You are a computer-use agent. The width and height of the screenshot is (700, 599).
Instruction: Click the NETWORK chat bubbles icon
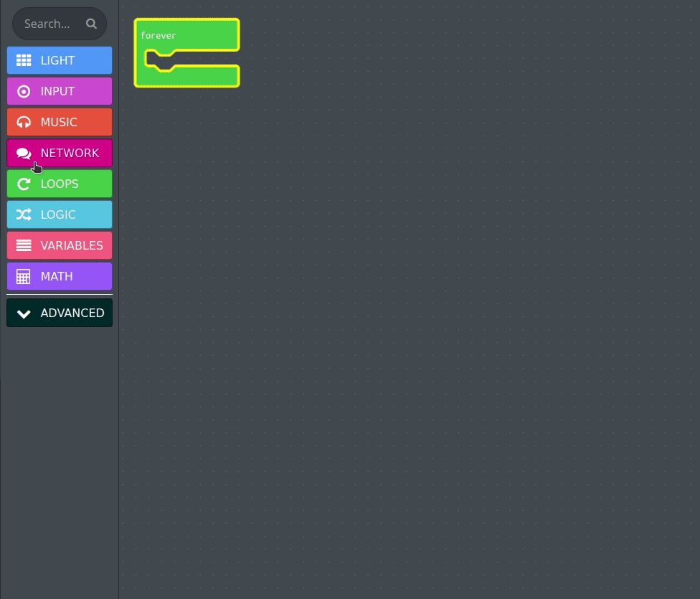(24, 154)
